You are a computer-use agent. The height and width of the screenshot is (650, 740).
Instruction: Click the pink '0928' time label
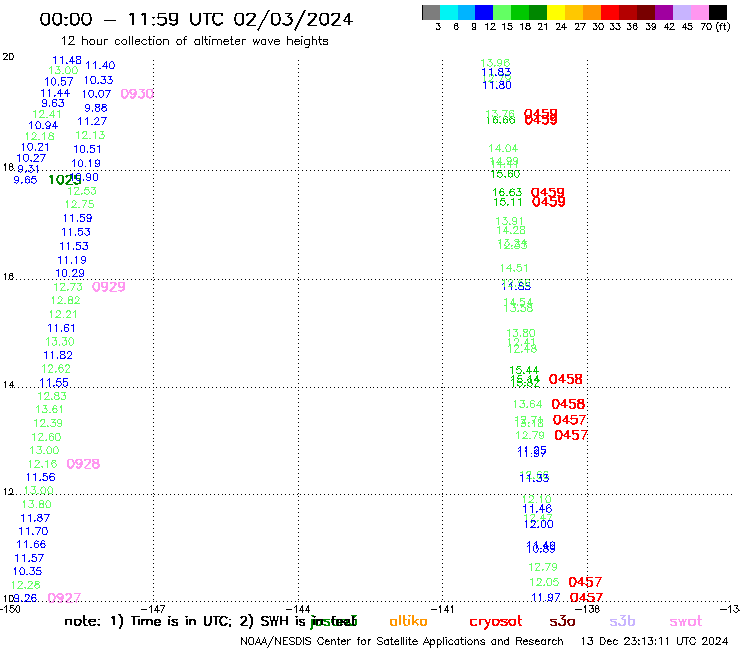tap(83, 464)
